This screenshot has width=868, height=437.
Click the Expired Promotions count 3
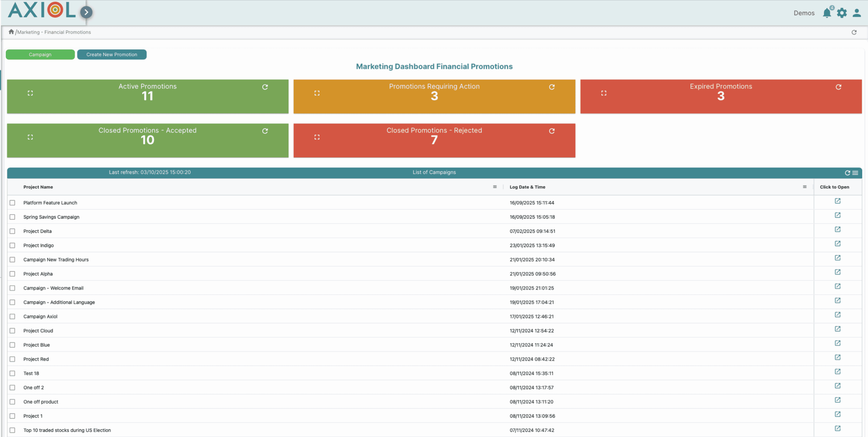pyautogui.click(x=721, y=96)
